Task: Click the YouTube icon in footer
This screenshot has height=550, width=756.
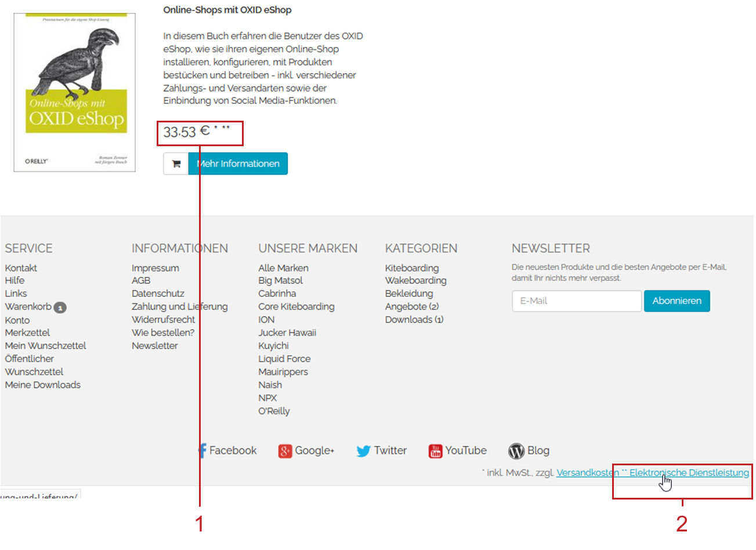Action: tap(435, 451)
